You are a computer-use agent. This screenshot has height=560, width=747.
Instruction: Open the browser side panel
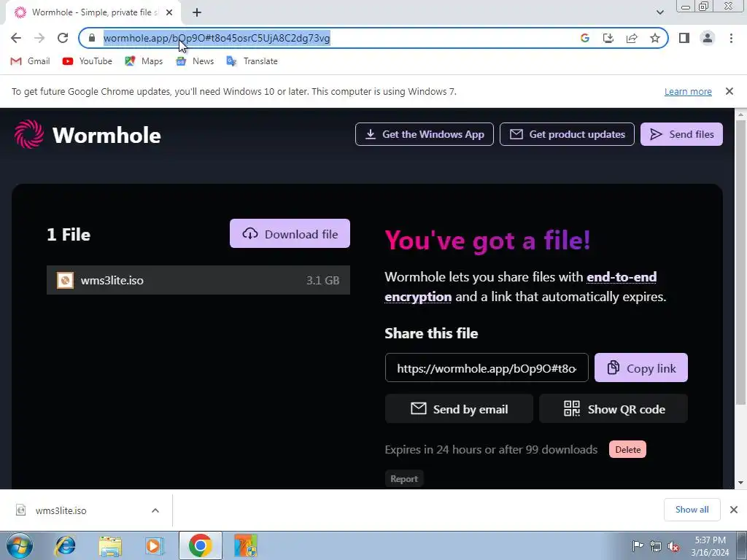(684, 38)
